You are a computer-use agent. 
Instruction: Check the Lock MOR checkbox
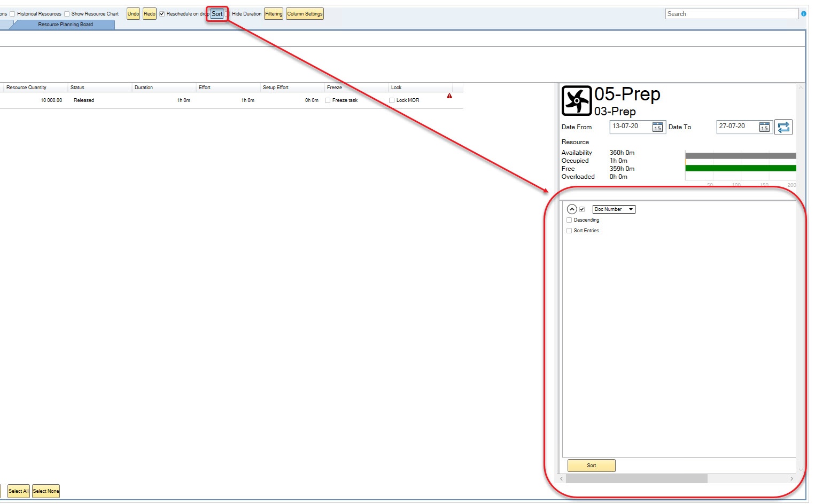[x=392, y=100]
